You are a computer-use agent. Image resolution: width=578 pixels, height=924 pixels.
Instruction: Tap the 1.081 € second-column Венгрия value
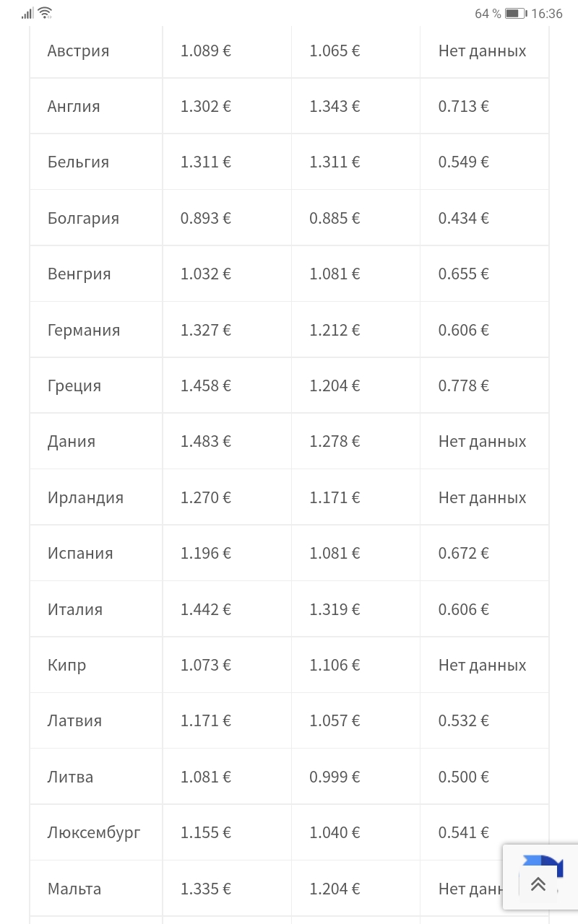[x=335, y=274]
